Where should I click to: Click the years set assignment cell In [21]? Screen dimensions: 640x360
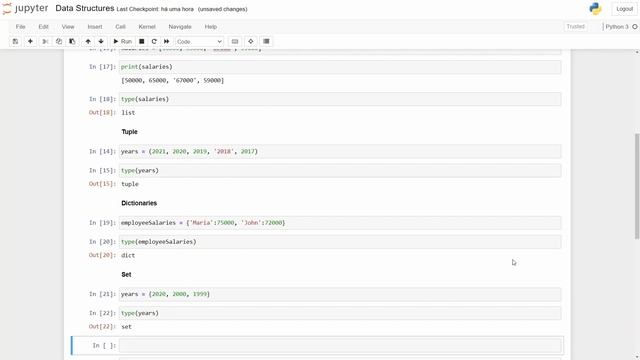coord(340,294)
